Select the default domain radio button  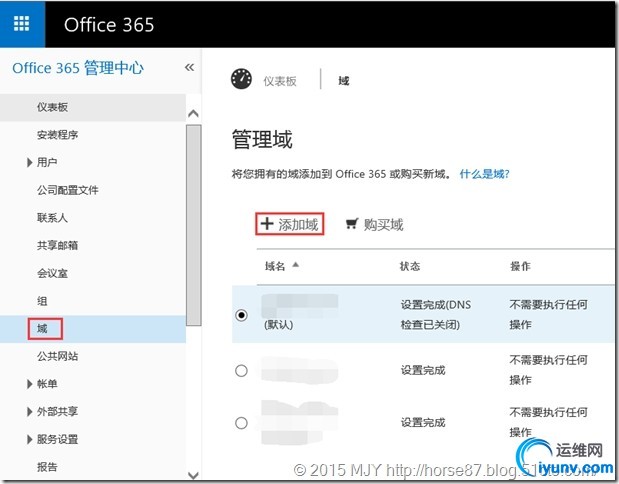point(241,315)
